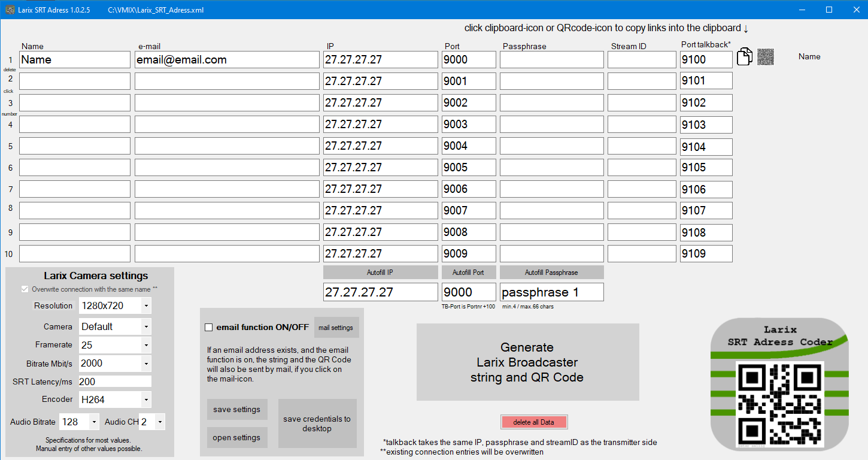Image resolution: width=868 pixels, height=460 pixels.
Task: Toggle Overwrite connection with same name checkbox
Action: tap(25, 289)
